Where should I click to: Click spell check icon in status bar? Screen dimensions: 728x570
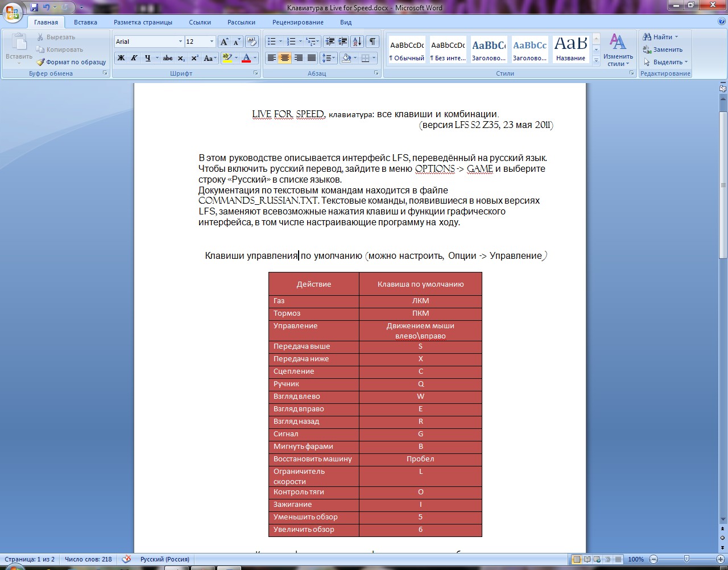pyautogui.click(x=126, y=559)
